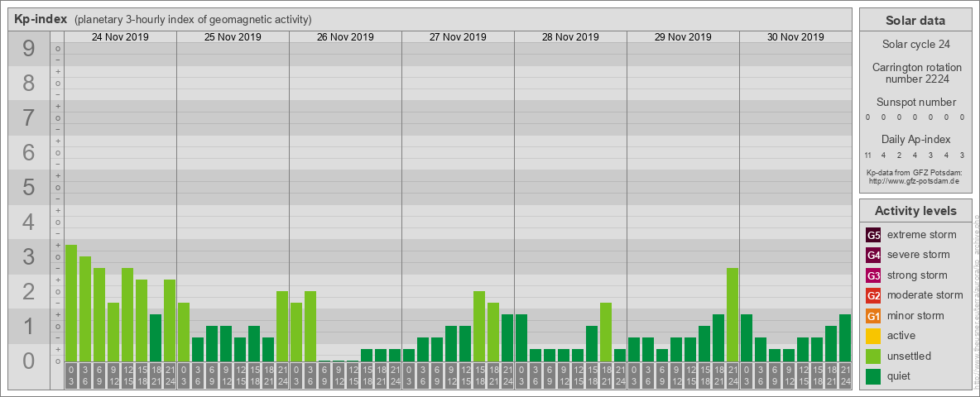Click the Kp scale number 5
The width and height of the screenshot is (980, 397).
pyautogui.click(x=28, y=187)
